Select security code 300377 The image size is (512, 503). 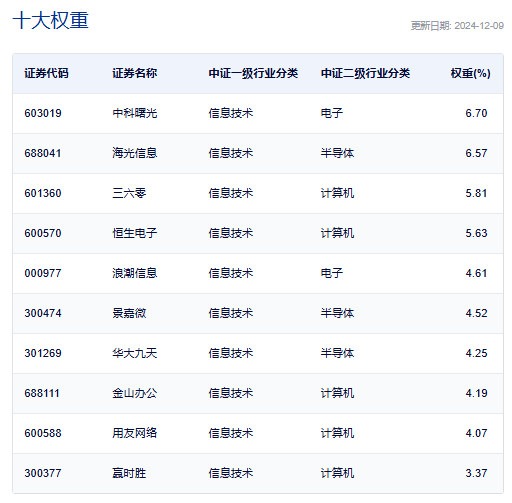pos(43,473)
